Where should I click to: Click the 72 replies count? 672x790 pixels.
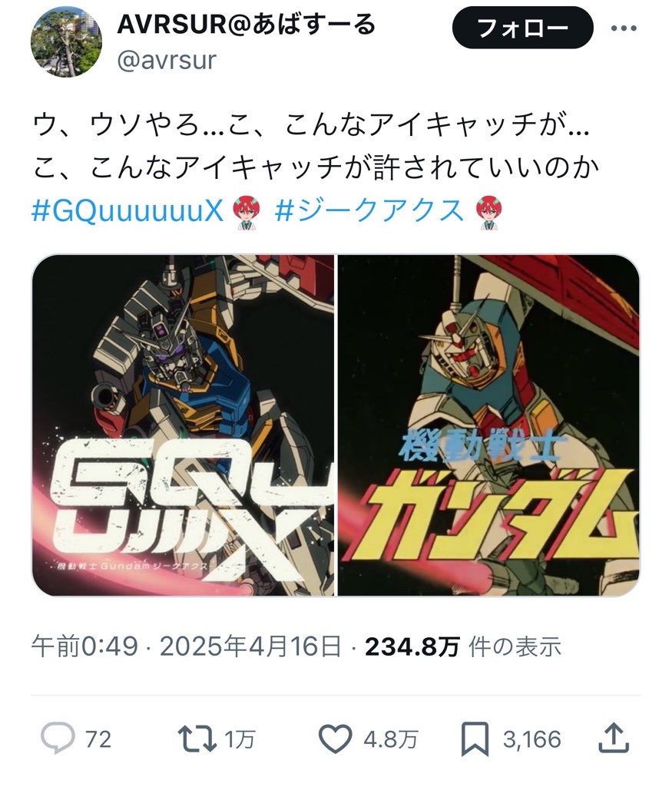pyautogui.click(x=98, y=739)
